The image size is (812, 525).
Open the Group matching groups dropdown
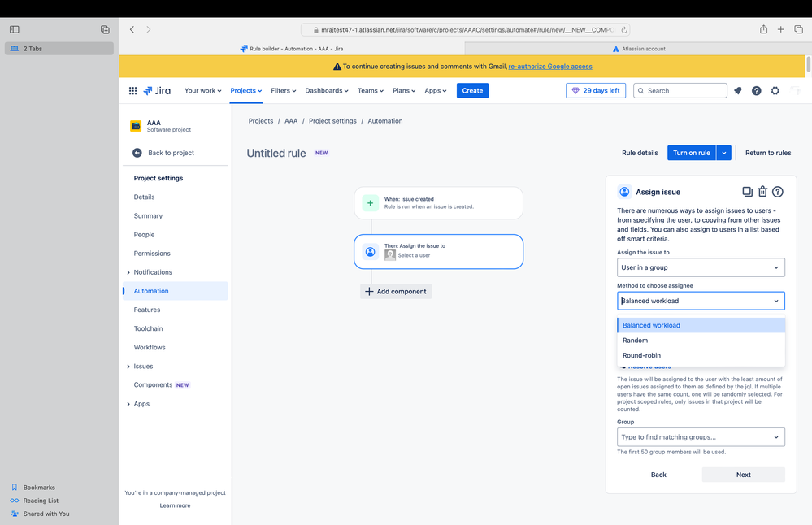[701, 437]
